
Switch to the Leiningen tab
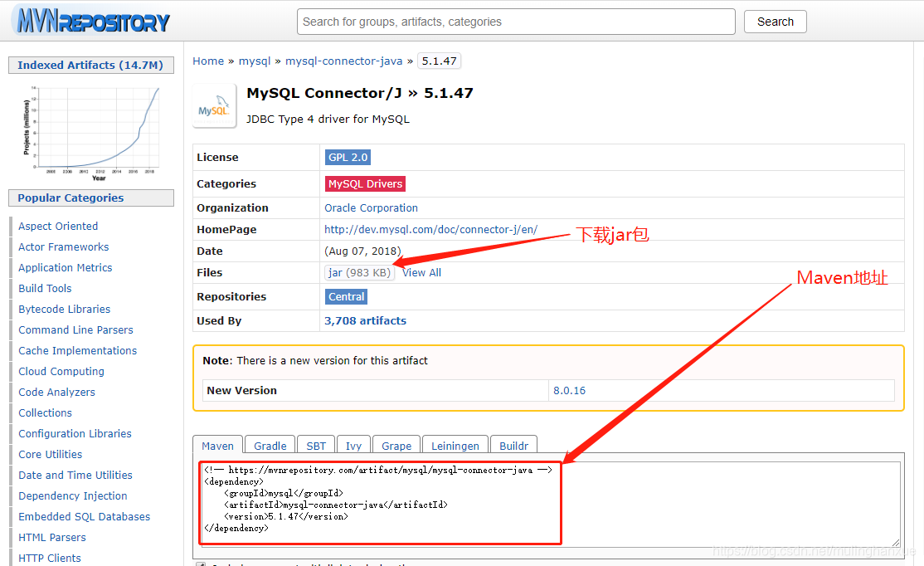pos(455,446)
